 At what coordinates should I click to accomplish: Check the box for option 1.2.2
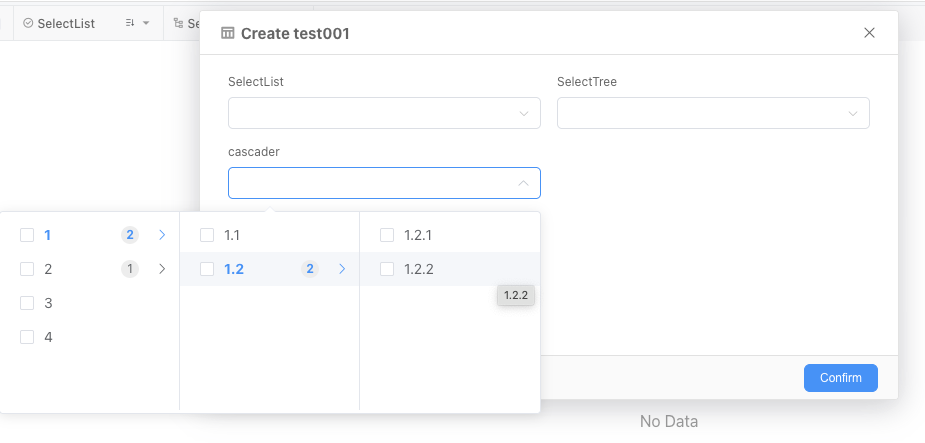click(387, 269)
